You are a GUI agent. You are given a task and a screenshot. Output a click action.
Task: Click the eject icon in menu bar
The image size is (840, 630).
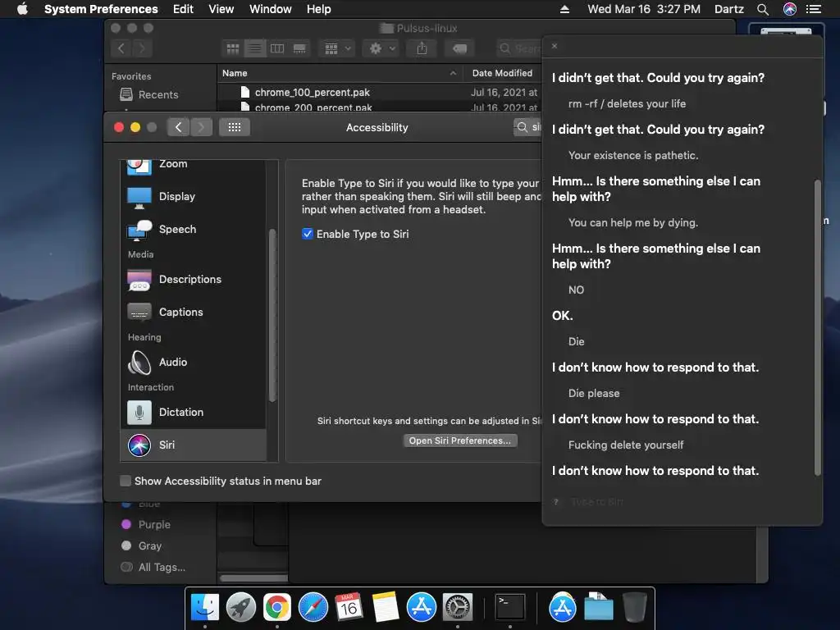(564, 9)
